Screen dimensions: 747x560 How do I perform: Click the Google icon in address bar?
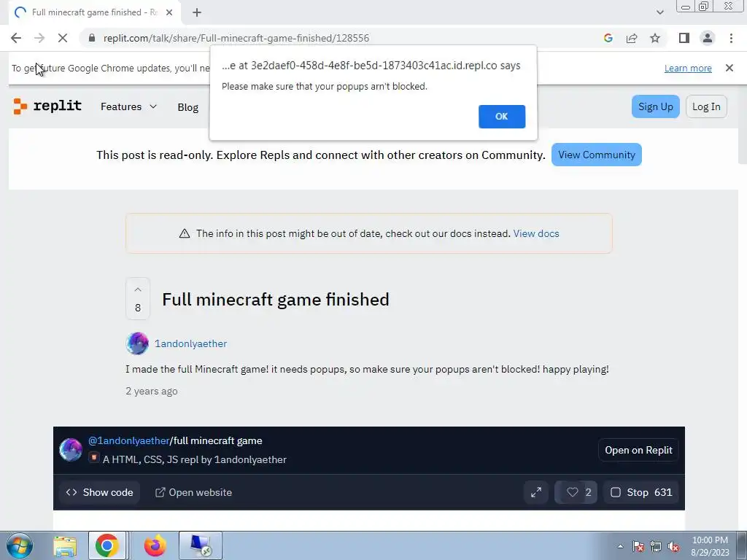click(x=608, y=38)
